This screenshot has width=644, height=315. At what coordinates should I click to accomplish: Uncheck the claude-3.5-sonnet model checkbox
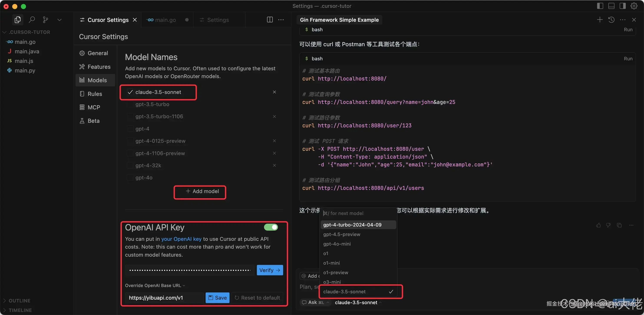coord(130,92)
